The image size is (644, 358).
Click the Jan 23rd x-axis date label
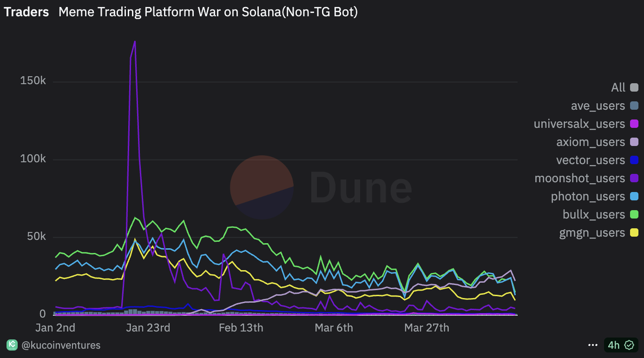click(x=148, y=328)
